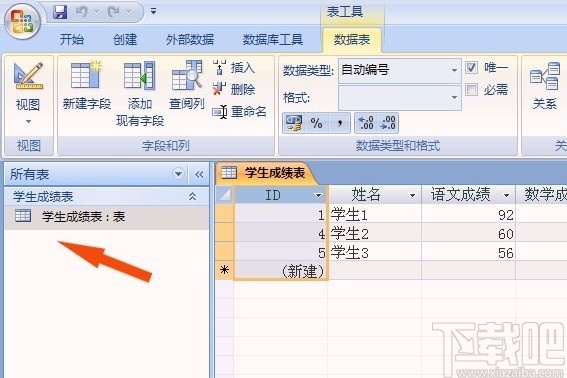Click the 新建字段 icon

pos(87,76)
